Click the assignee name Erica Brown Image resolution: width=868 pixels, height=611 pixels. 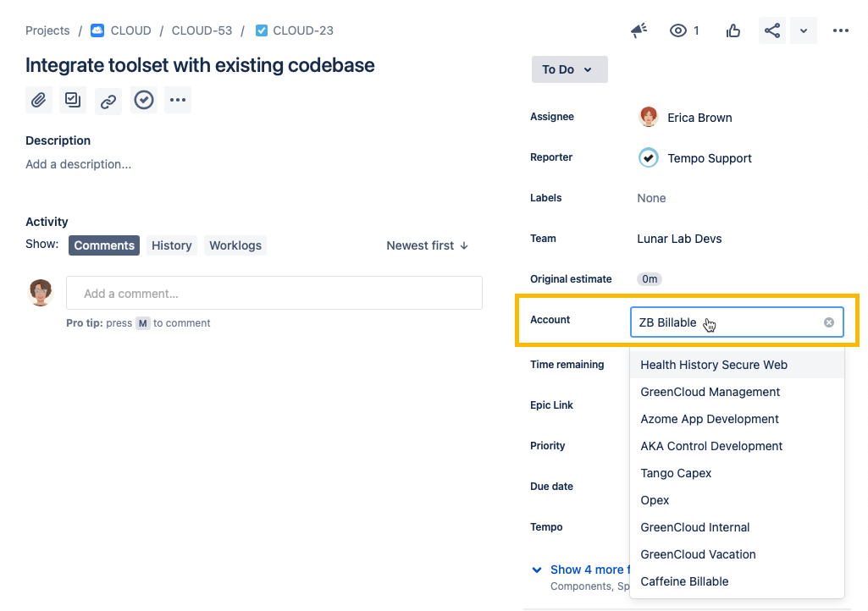click(699, 118)
